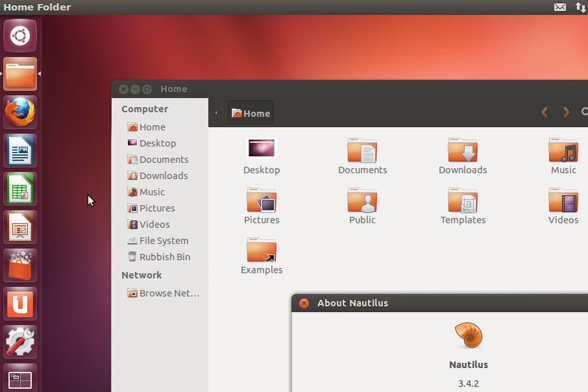588x392 pixels.
Task: Click the small path bar left scroll arrow
Action: click(216, 112)
